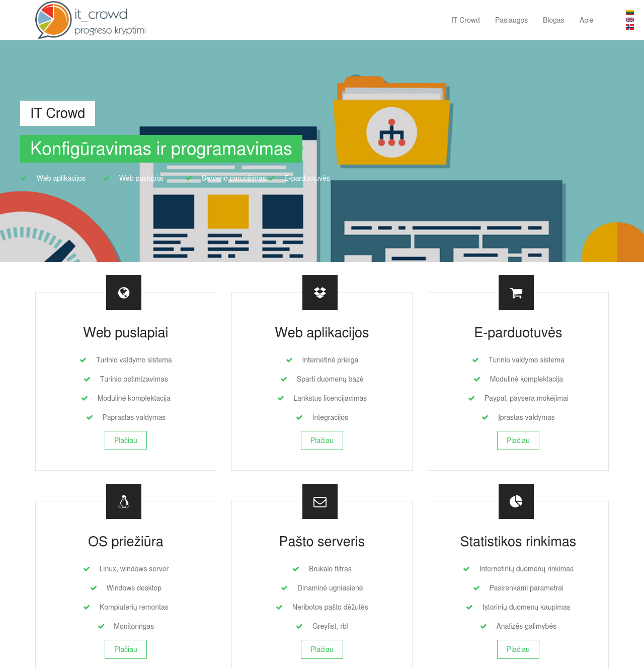Click Plačiau button under OS priežiūra

pos(126,649)
